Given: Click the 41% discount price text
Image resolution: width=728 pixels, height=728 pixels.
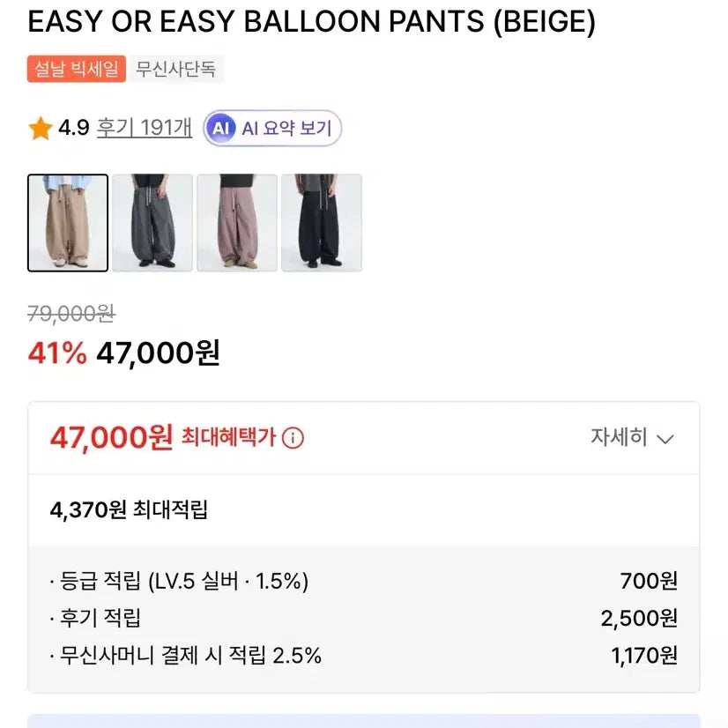Looking at the screenshot, I should [x=123, y=353].
